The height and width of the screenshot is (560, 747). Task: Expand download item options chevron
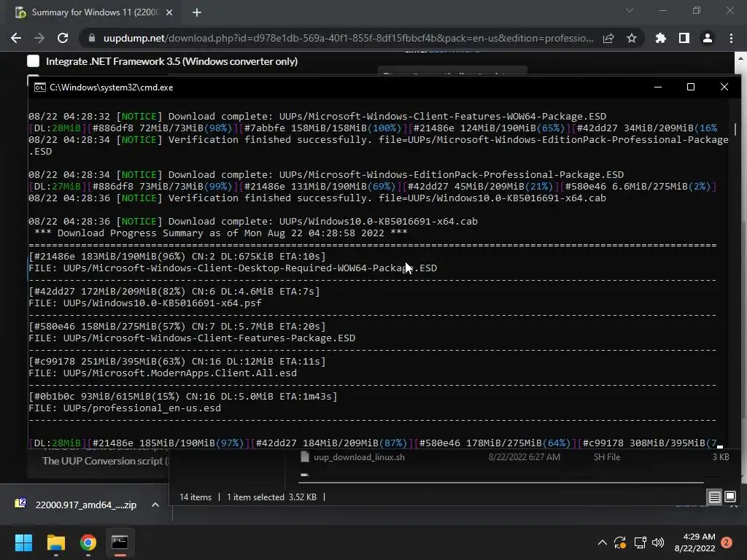point(155,505)
